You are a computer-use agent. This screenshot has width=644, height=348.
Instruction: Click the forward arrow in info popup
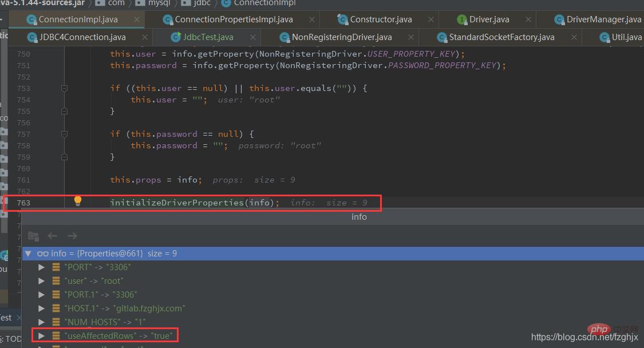(x=72, y=236)
